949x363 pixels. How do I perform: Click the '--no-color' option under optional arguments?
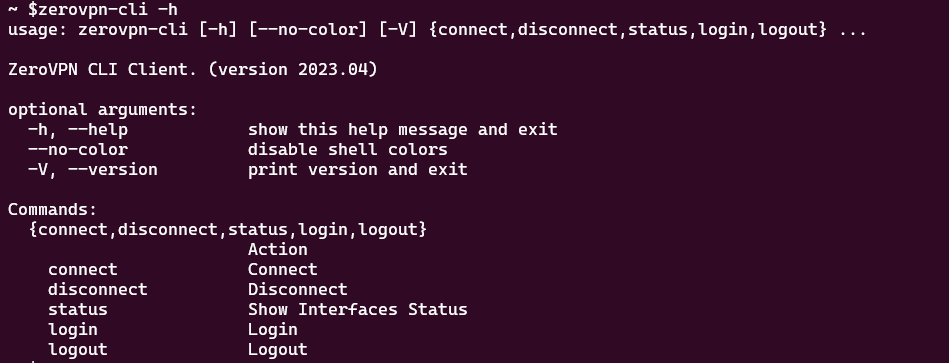tap(77, 149)
